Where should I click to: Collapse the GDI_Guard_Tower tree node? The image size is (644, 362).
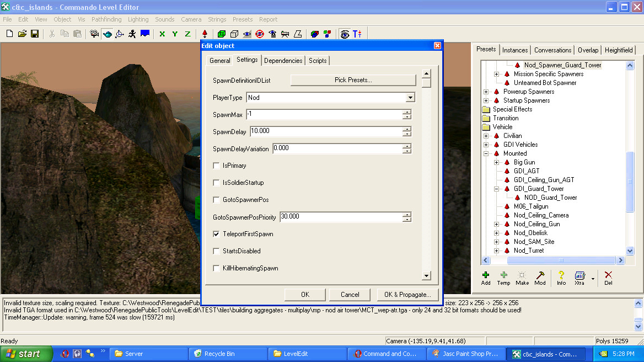496,189
